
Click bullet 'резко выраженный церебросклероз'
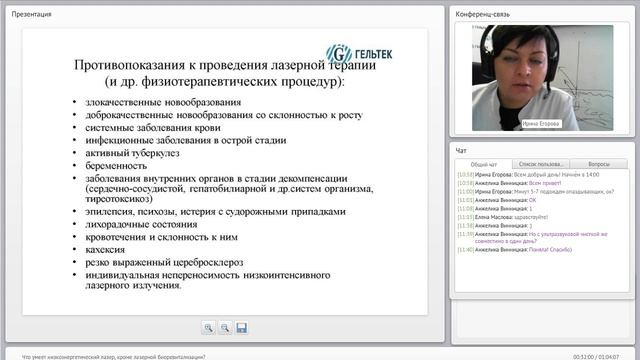coord(164,262)
